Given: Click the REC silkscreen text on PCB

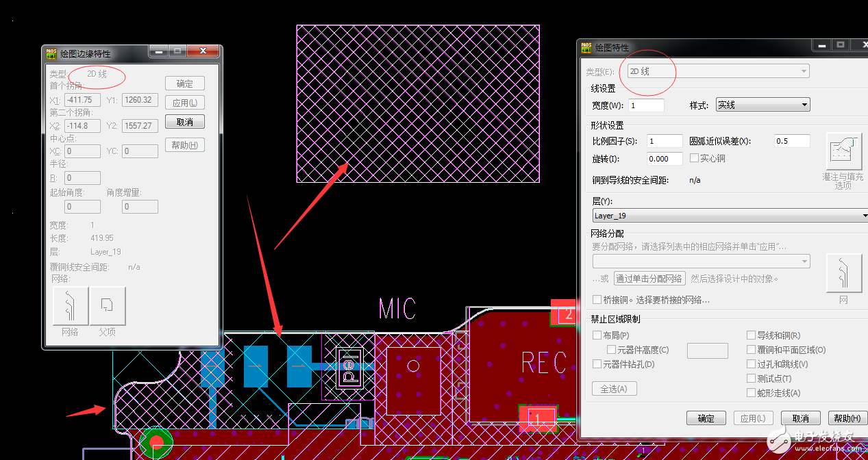Looking at the screenshot, I should click(x=544, y=363).
